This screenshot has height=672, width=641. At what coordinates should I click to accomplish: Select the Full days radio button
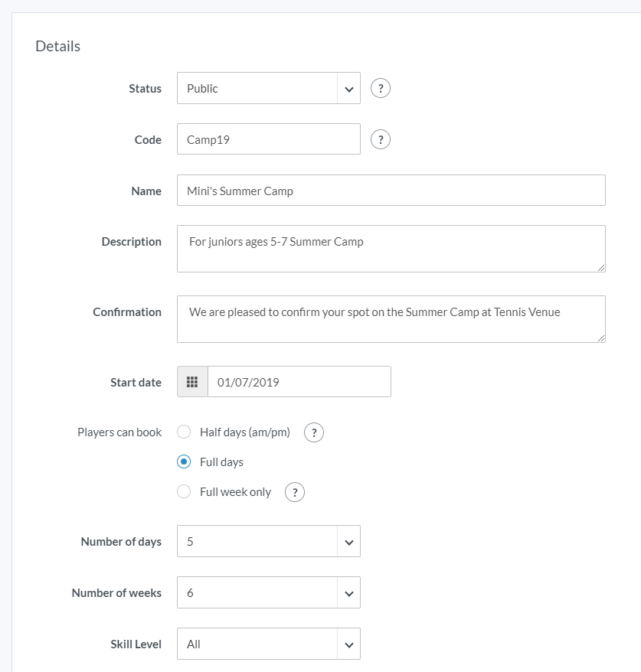(184, 462)
